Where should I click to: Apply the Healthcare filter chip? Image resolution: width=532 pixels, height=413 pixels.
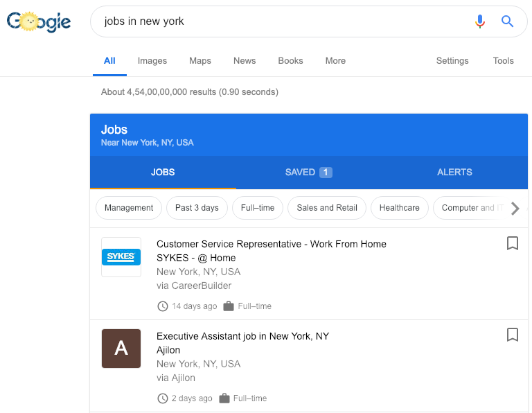pyautogui.click(x=399, y=208)
